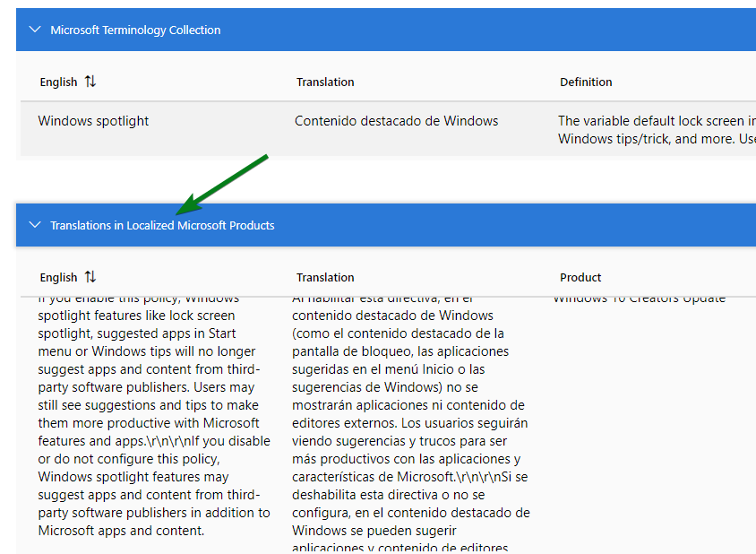The height and width of the screenshot is (554, 756).
Task: Click the definition text starting 'The variable default lock screen'
Action: pyautogui.click(x=657, y=130)
